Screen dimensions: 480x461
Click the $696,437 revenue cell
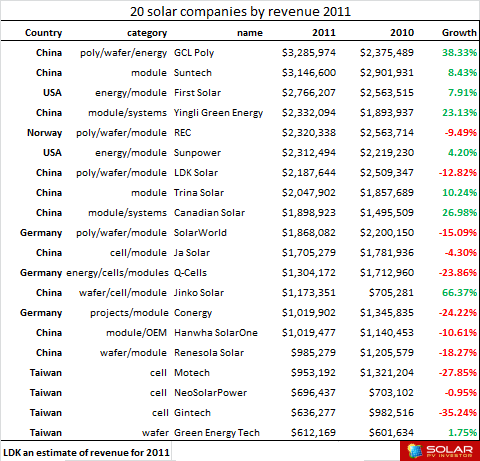tap(313, 393)
